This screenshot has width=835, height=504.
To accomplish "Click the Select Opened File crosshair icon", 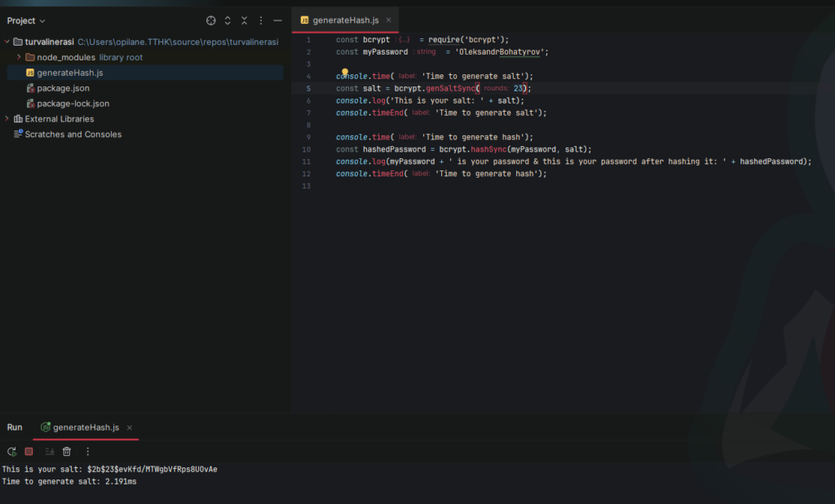I will (211, 20).
